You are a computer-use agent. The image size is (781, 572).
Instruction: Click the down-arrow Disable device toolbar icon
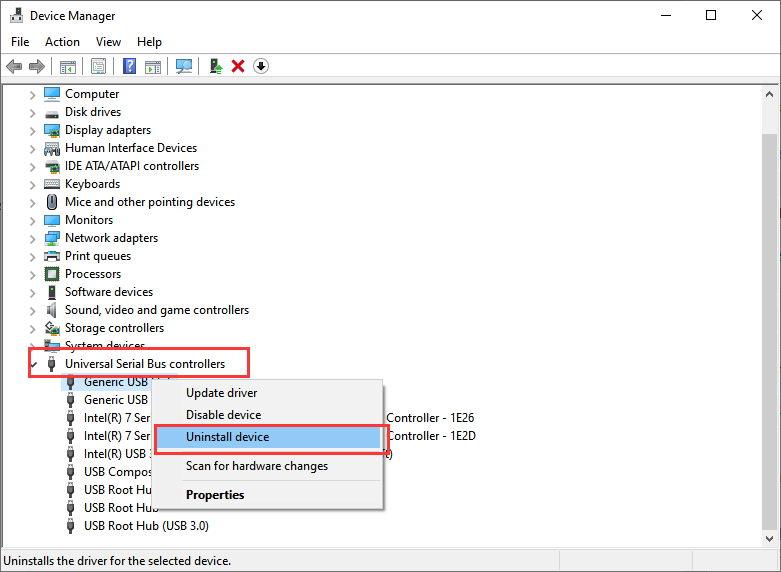[261, 66]
